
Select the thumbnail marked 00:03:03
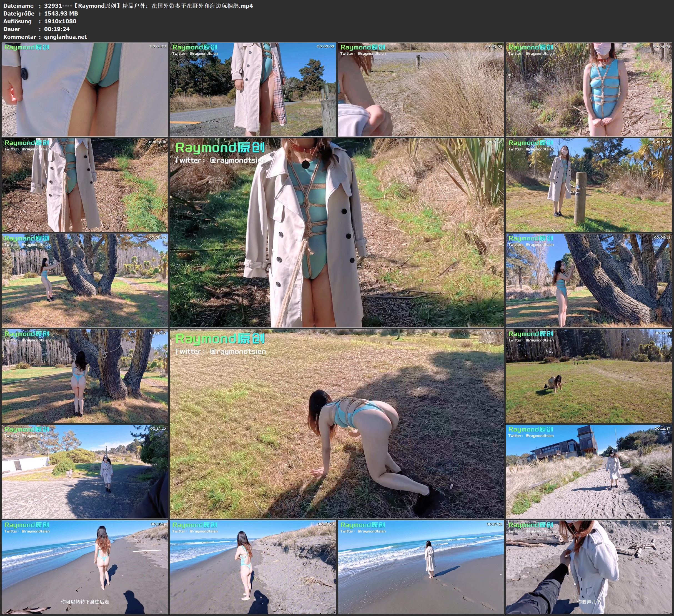click(x=420, y=89)
